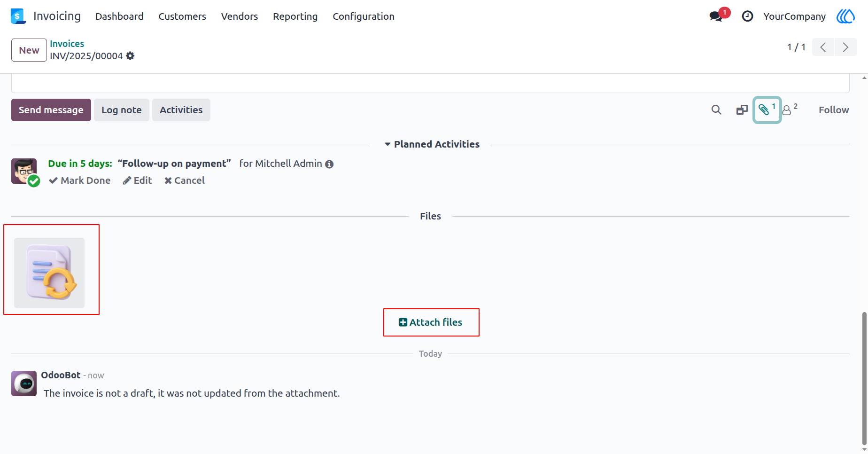Open the Reporting menu

click(295, 16)
